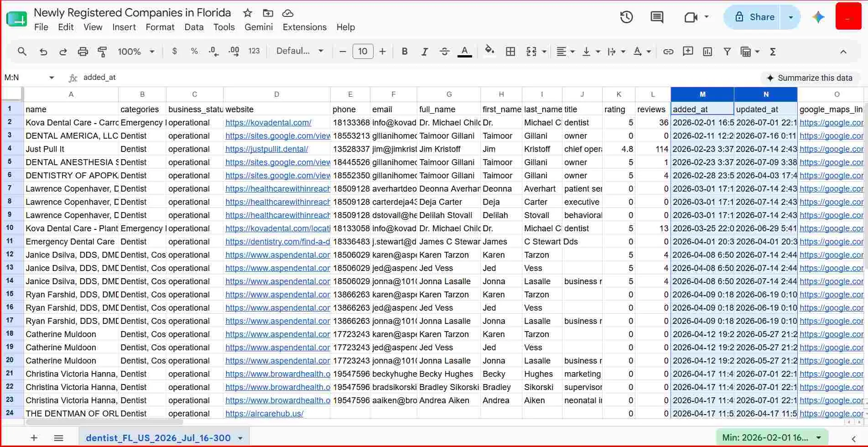Open the kovadental.com link in row 2
Viewport: 868px width, 447px height.
coord(268,123)
